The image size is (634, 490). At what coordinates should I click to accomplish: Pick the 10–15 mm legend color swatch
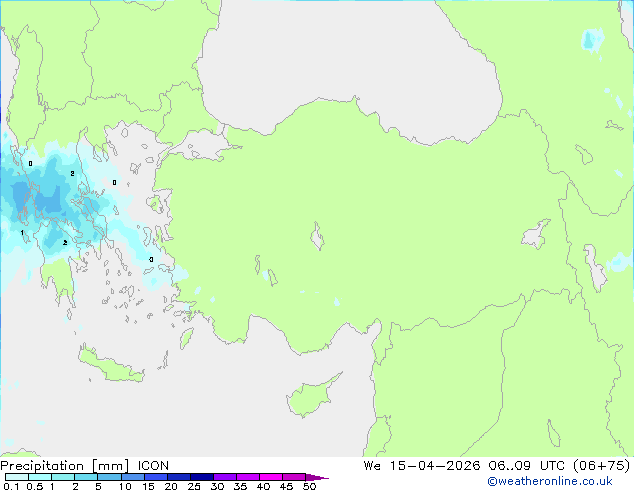(132, 477)
